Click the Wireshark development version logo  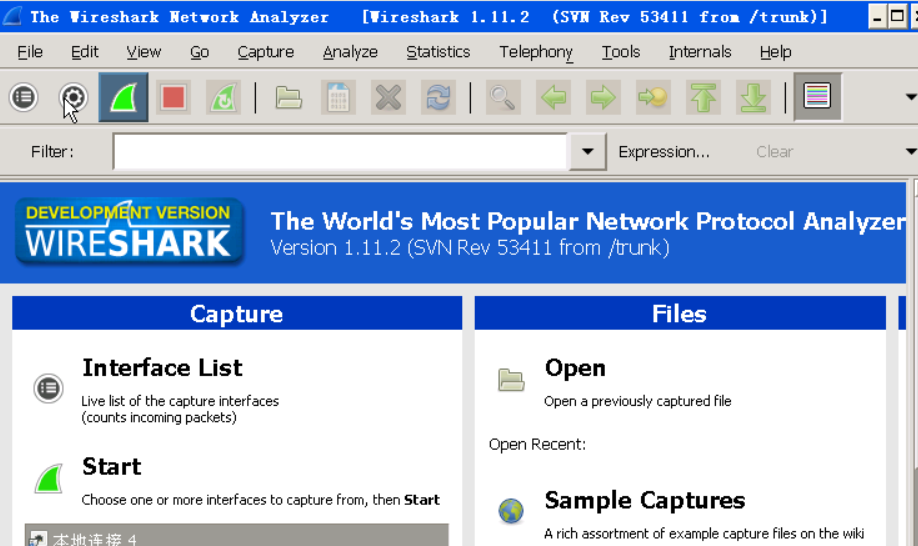[x=129, y=232]
